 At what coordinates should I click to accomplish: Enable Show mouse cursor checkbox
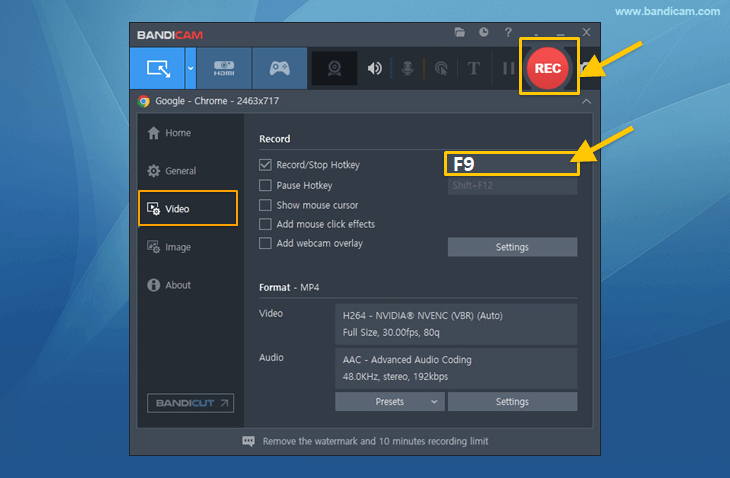pyautogui.click(x=265, y=205)
